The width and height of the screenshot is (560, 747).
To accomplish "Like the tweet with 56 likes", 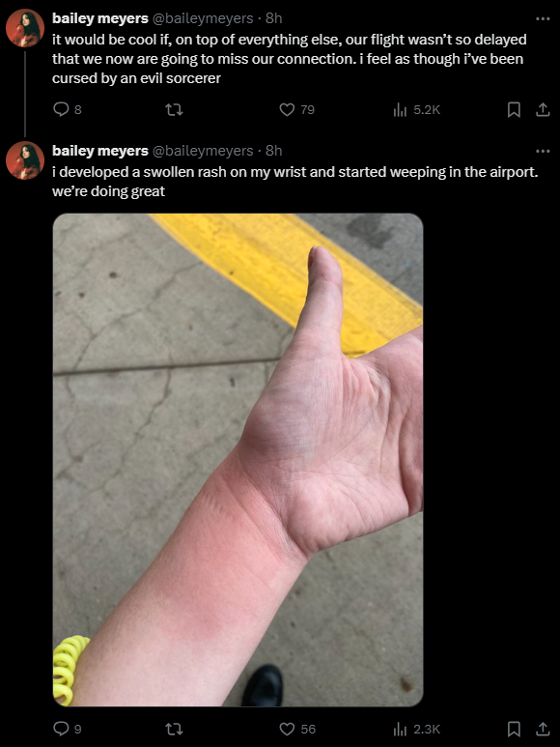I will [296, 729].
